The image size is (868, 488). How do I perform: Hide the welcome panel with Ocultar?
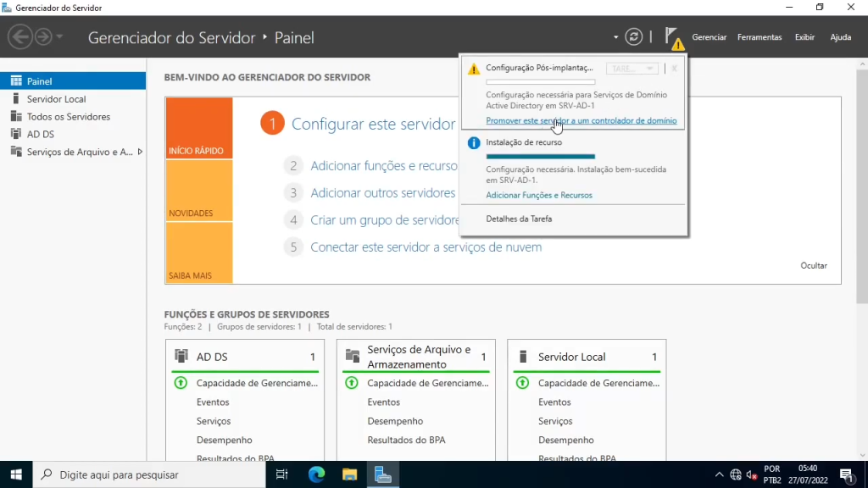(814, 265)
